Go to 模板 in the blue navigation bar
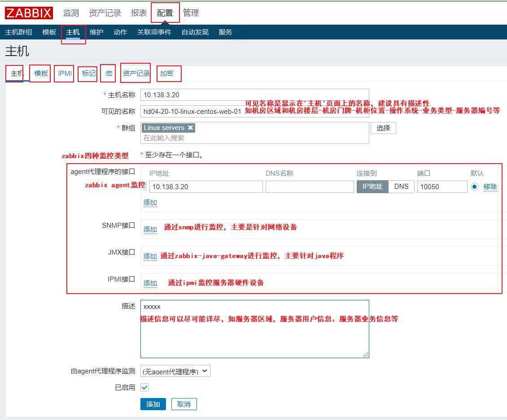The width and height of the screenshot is (507, 420). pos(49,32)
